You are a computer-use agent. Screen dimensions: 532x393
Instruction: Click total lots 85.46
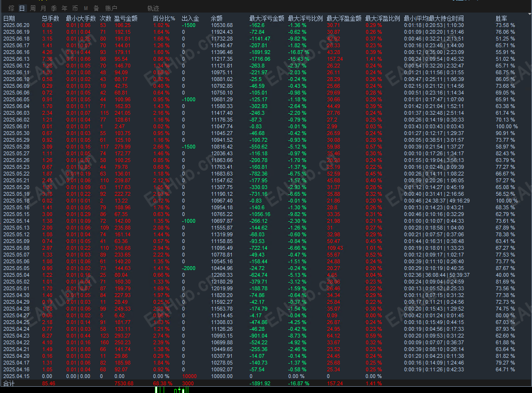[49, 383]
